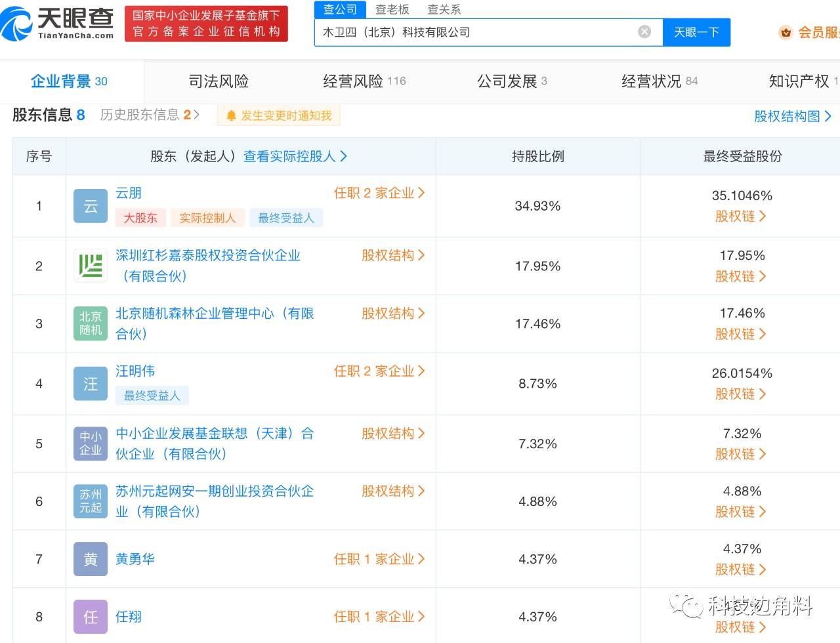840x643 pixels.
Task: Expand 任职 2 家企业 for 云朋
Action: pos(379,193)
